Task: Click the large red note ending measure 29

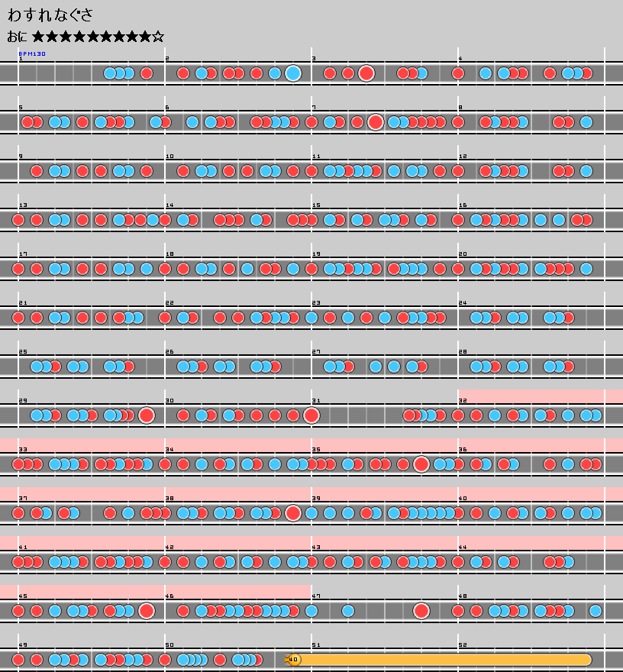Action: click(147, 415)
